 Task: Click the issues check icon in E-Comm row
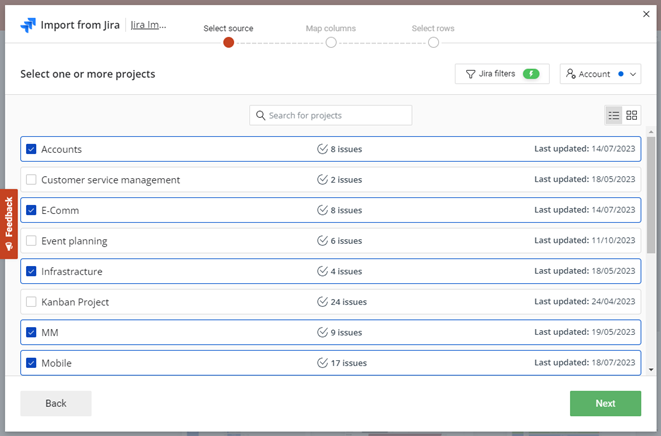(x=322, y=210)
